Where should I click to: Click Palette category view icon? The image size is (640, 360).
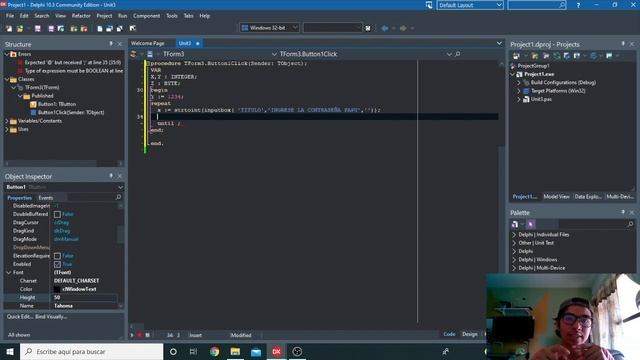click(x=515, y=224)
